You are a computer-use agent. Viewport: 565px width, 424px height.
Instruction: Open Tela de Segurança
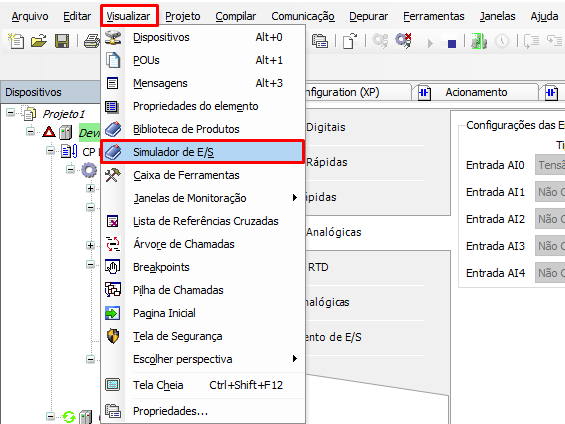pos(203,336)
